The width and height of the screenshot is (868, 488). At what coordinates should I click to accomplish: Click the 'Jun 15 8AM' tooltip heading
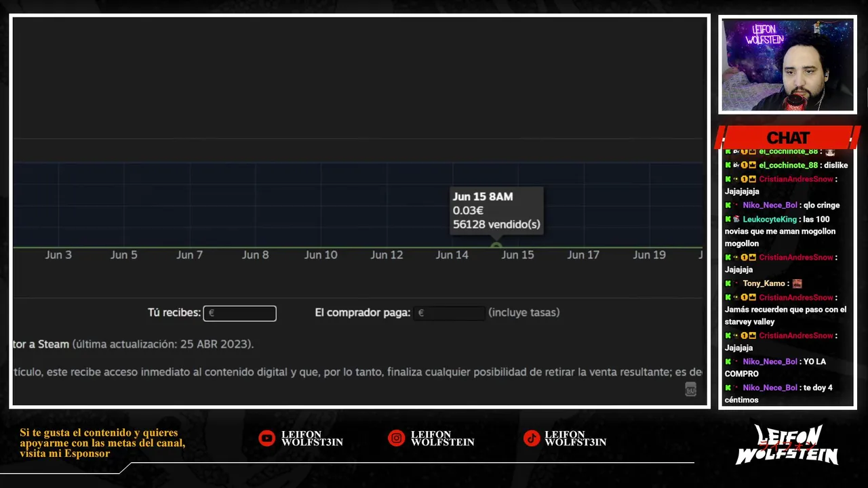click(x=483, y=197)
